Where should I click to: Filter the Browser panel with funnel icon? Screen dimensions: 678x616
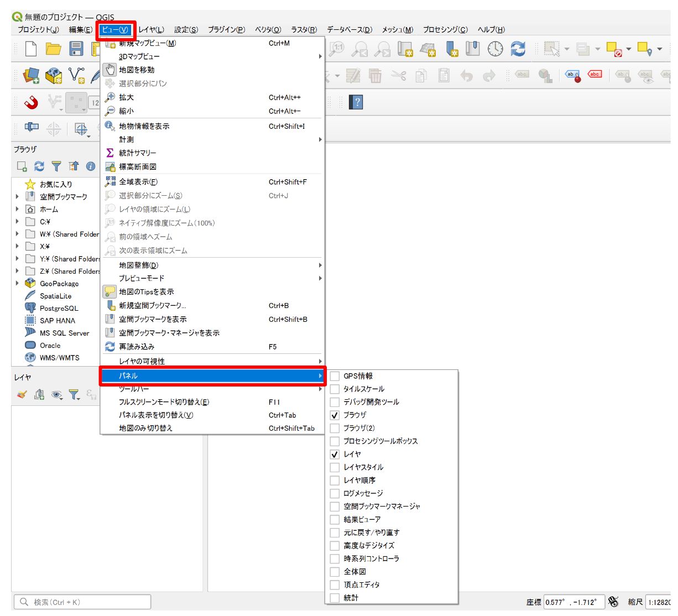click(x=56, y=166)
